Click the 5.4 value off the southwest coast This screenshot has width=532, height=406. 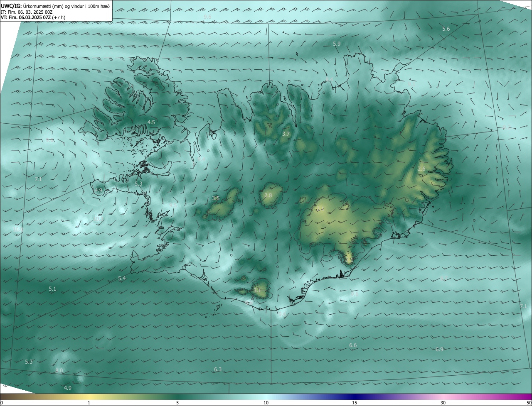[122, 278]
